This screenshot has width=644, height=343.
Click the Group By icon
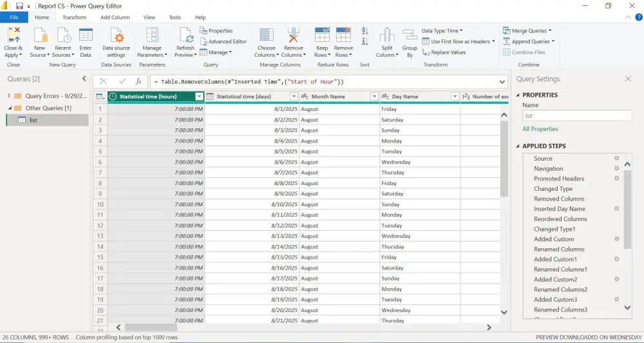click(x=410, y=35)
